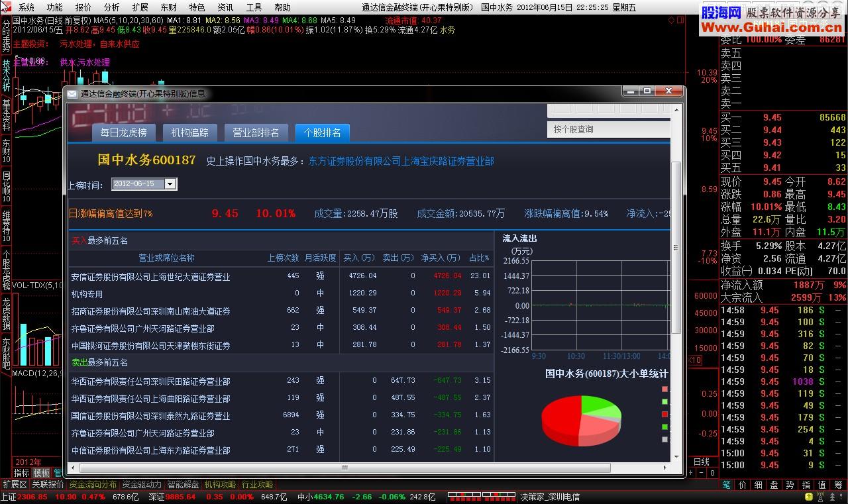
Task: Open the 报价 menu
Action: (x=83, y=7)
